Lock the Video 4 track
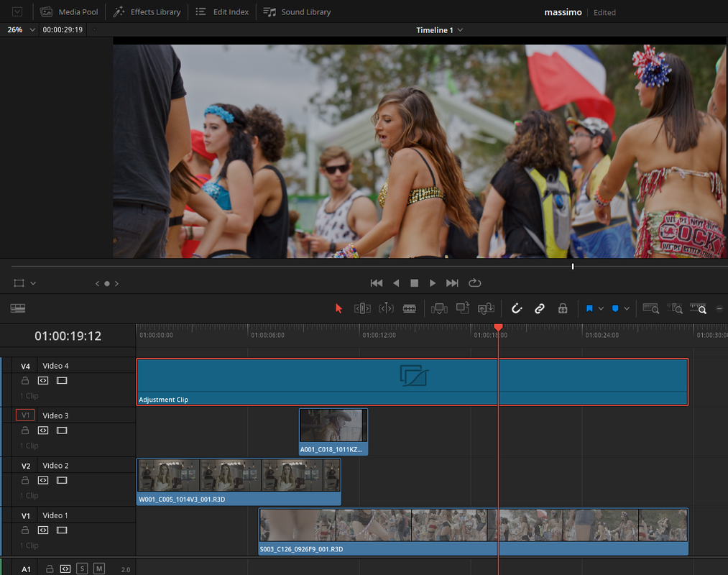This screenshot has height=575, width=728. (25, 380)
